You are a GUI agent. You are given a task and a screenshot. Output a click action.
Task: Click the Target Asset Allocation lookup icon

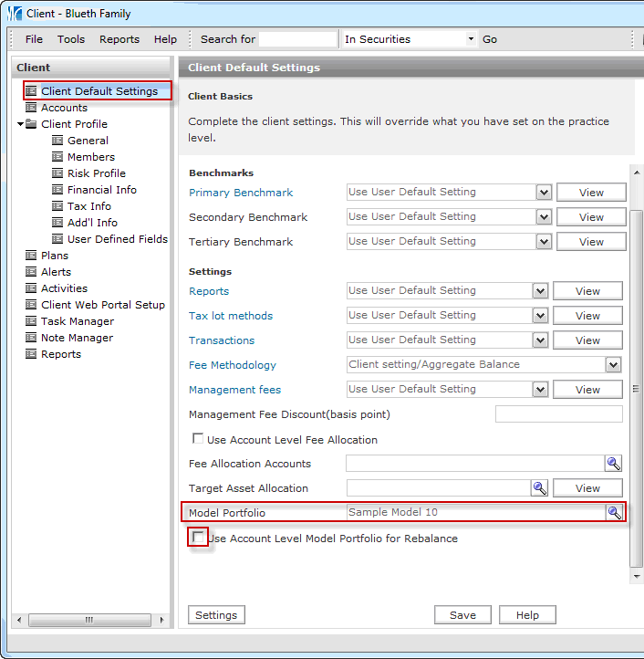540,488
